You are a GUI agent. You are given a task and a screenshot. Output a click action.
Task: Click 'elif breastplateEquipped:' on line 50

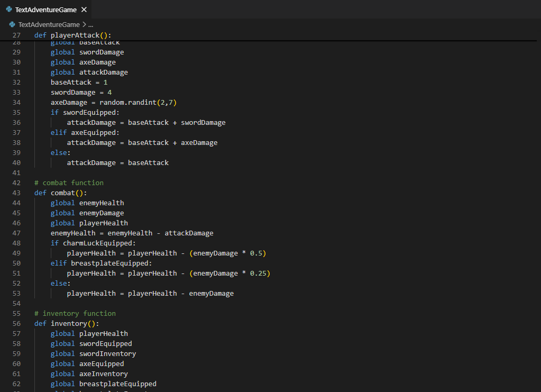click(x=102, y=263)
